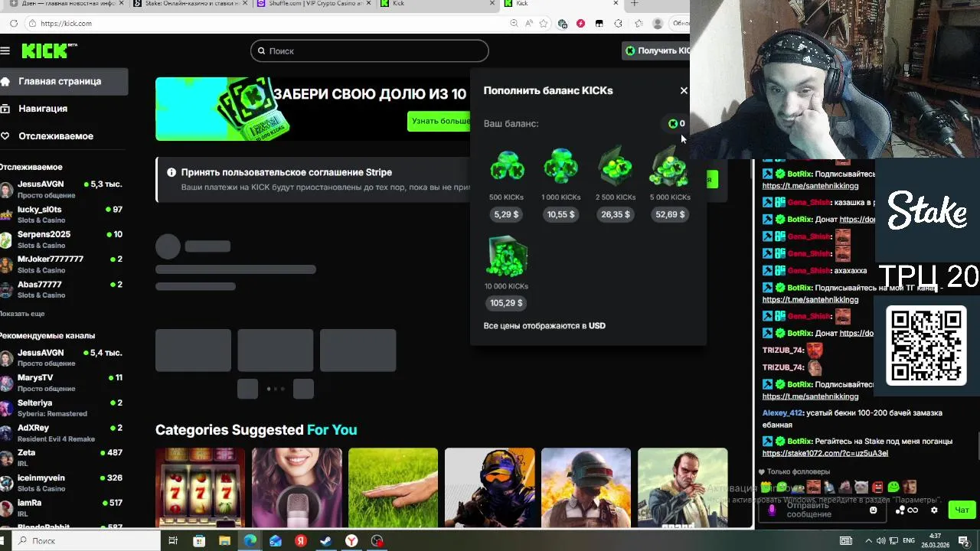Open the GTA category thumbnail

click(682, 487)
